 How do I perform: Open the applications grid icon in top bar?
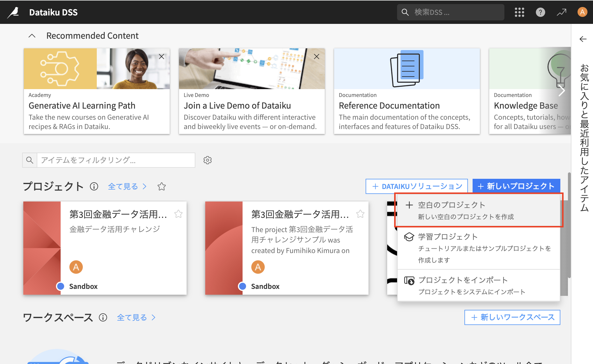519,12
